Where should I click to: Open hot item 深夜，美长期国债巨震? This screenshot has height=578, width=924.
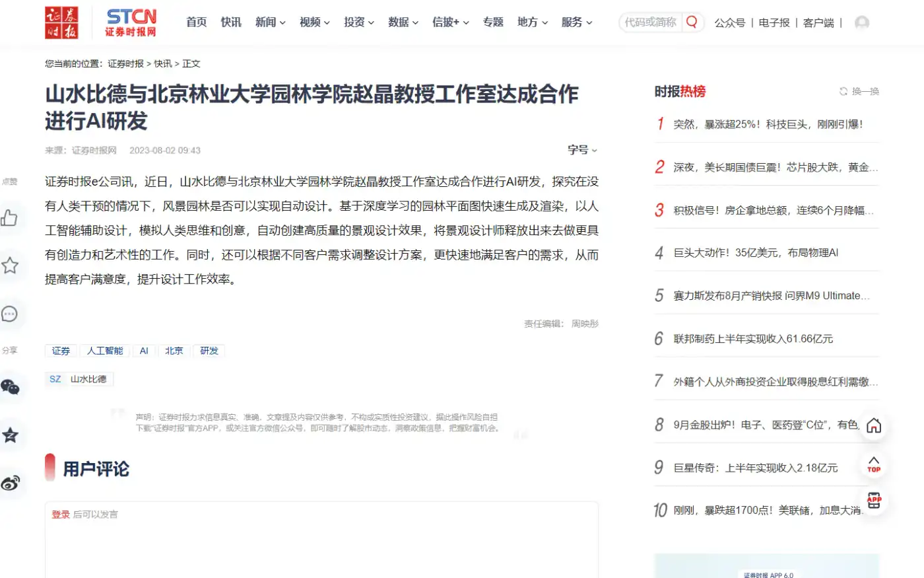pyautogui.click(x=775, y=167)
